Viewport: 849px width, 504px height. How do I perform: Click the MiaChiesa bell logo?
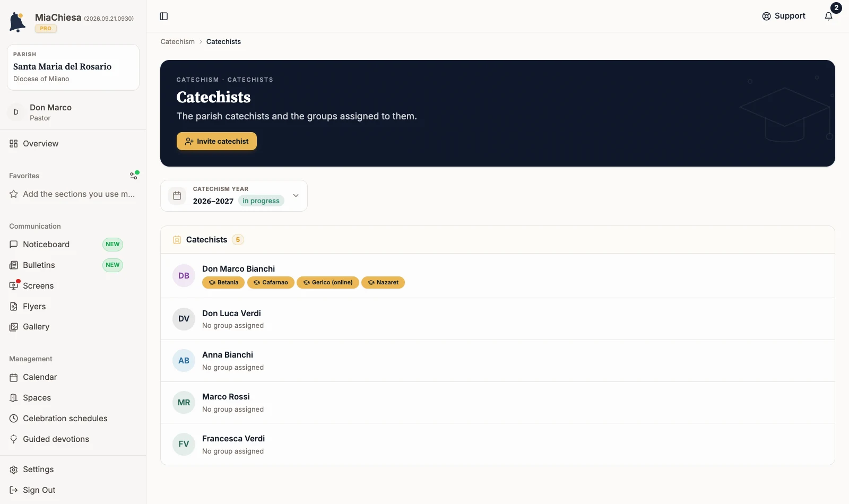coord(18,22)
